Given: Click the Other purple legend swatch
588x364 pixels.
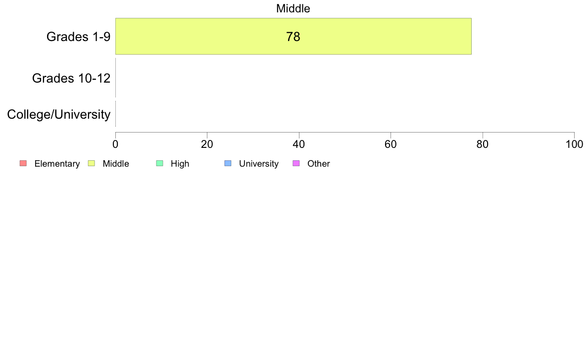Looking at the screenshot, I should (296, 164).
